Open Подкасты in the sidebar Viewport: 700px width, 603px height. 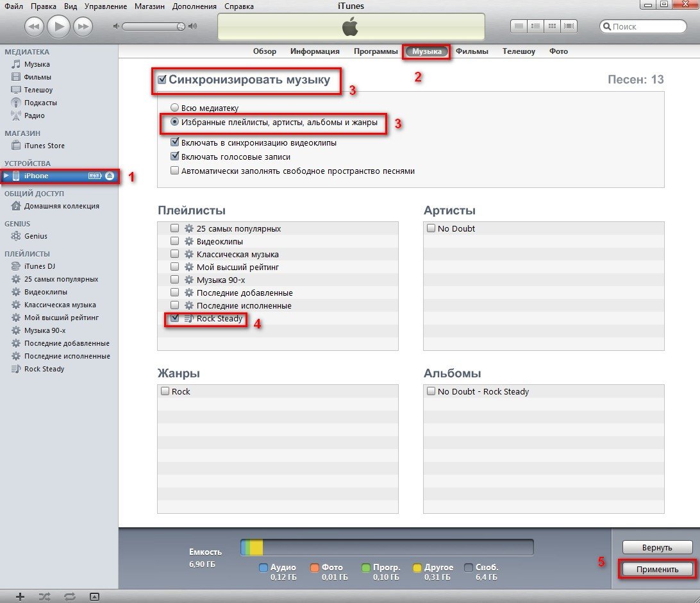[40, 103]
